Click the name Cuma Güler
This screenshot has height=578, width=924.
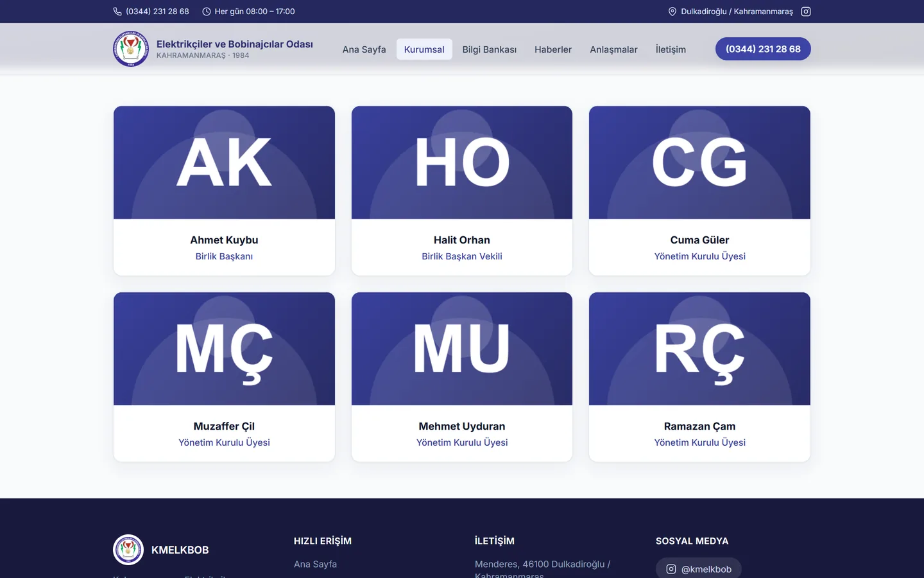699,240
